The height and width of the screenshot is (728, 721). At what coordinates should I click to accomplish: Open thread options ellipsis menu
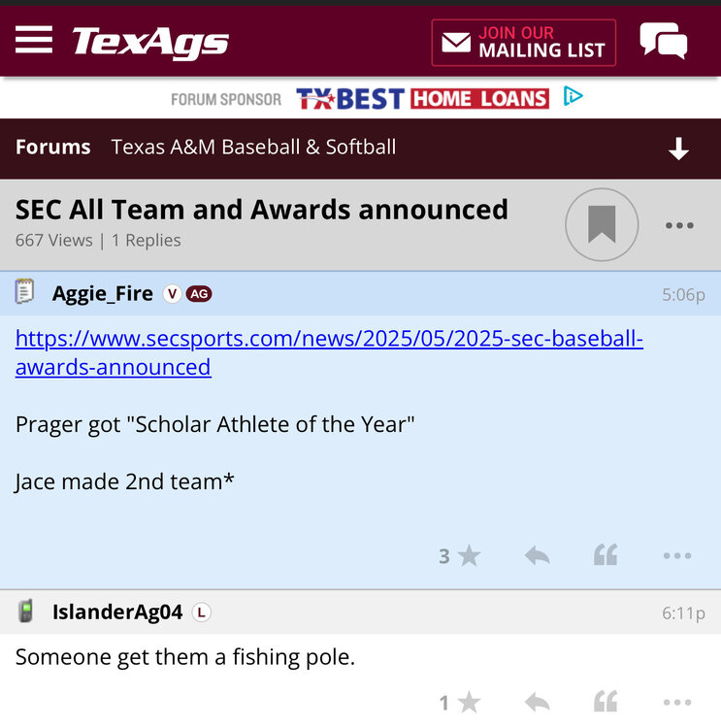[679, 225]
